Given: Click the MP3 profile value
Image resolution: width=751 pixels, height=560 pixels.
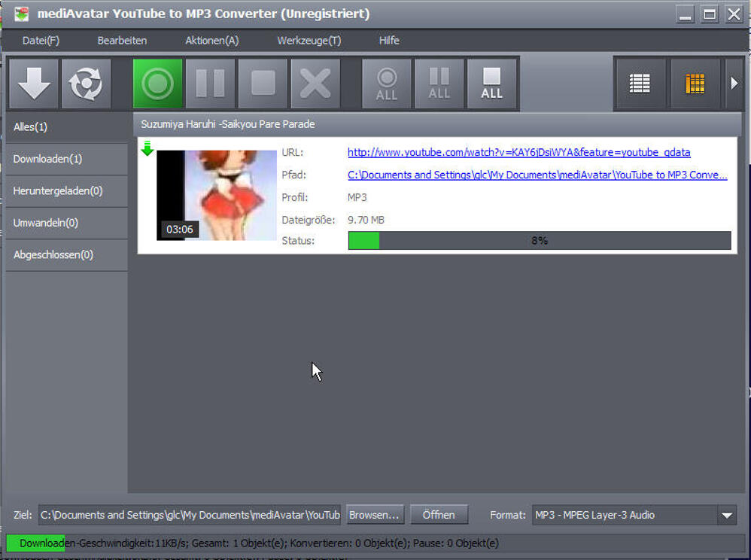Looking at the screenshot, I should [x=357, y=197].
